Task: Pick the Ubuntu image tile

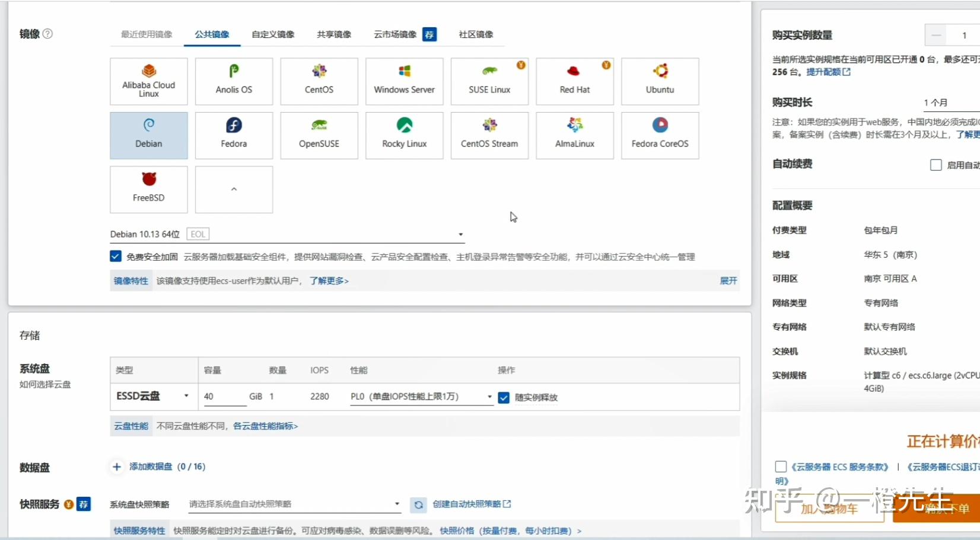Action: click(660, 81)
